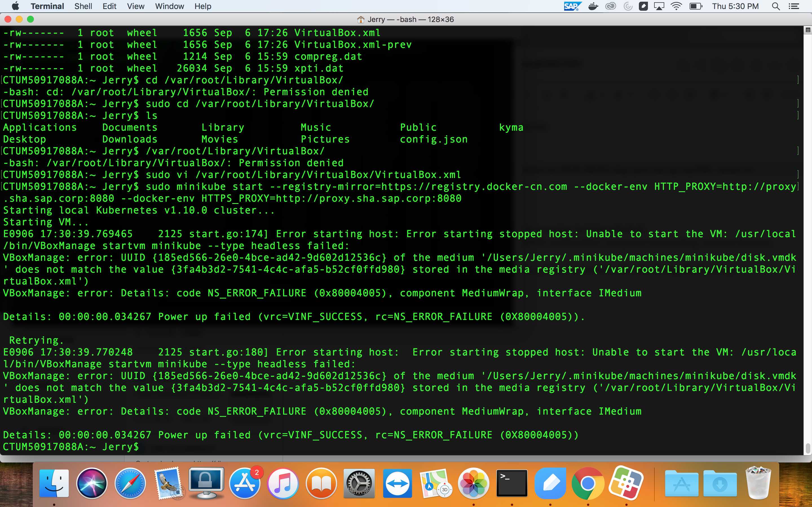Image resolution: width=812 pixels, height=507 pixels.
Task: Click the AirPlay display icon
Action: (659, 6)
